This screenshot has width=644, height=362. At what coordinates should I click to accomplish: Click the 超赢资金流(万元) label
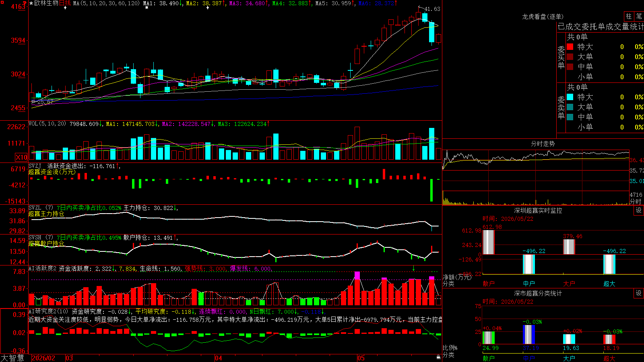(x=52, y=172)
